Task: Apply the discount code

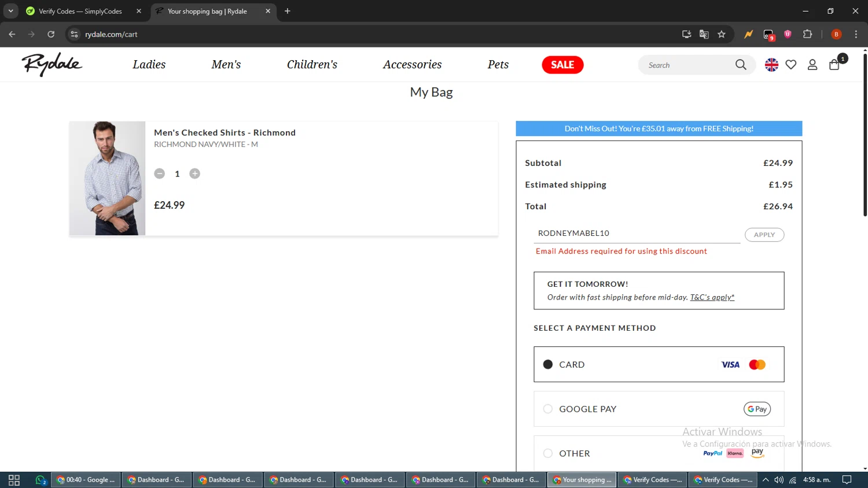Action: click(x=764, y=235)
